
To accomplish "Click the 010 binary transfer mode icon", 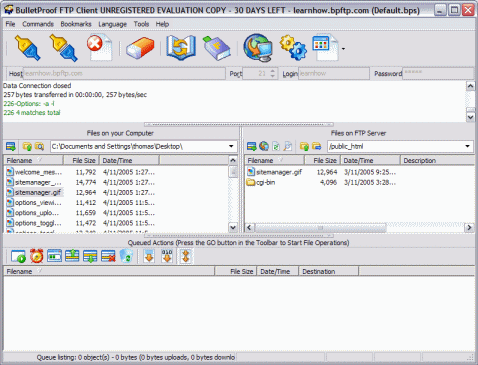I will (167, 256).
